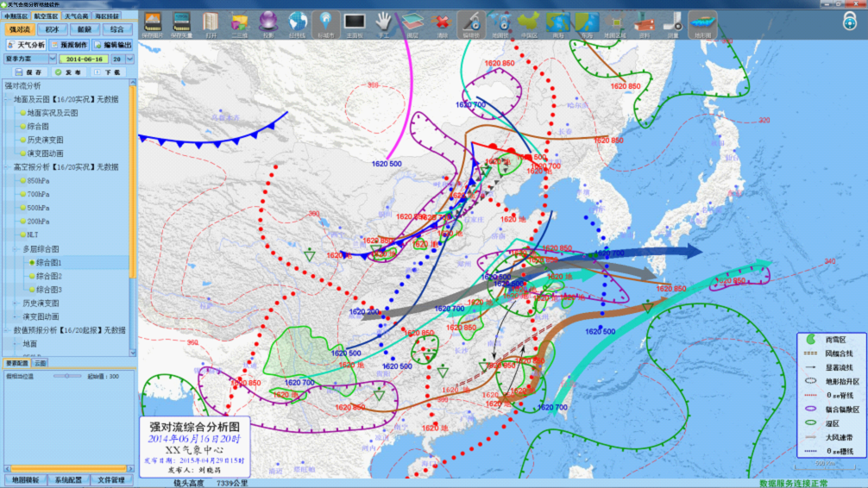Screen dimensions: 868x488
Task: Toggle 标城市 city marker pin icon
Action: coord(325,25)
